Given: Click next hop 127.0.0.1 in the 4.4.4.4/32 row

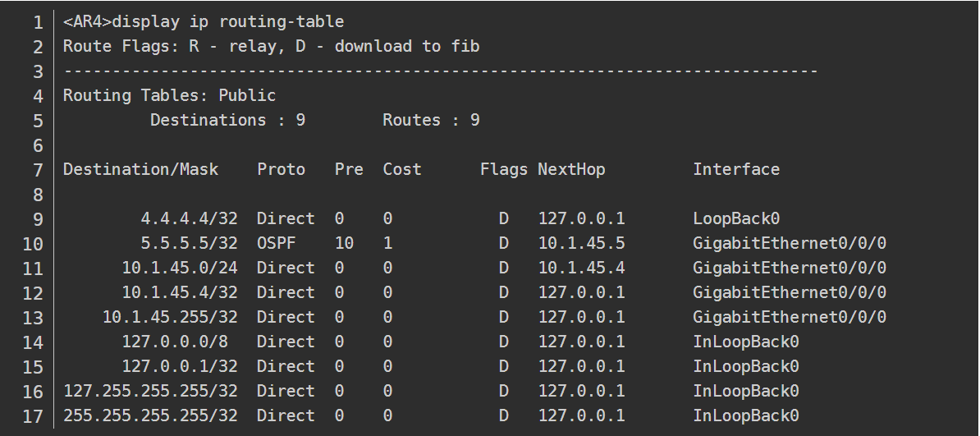Looking at the screenshot, I should pos(581,219).
